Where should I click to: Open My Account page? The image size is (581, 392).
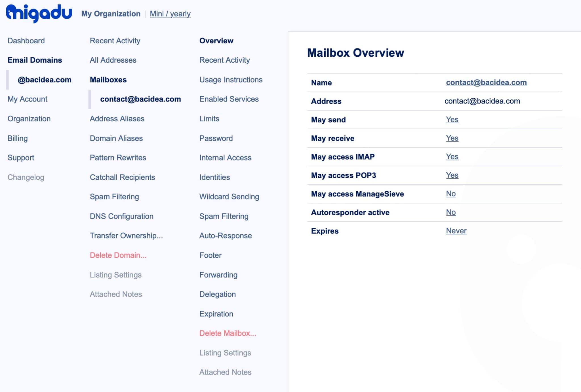tap(28, 99)
